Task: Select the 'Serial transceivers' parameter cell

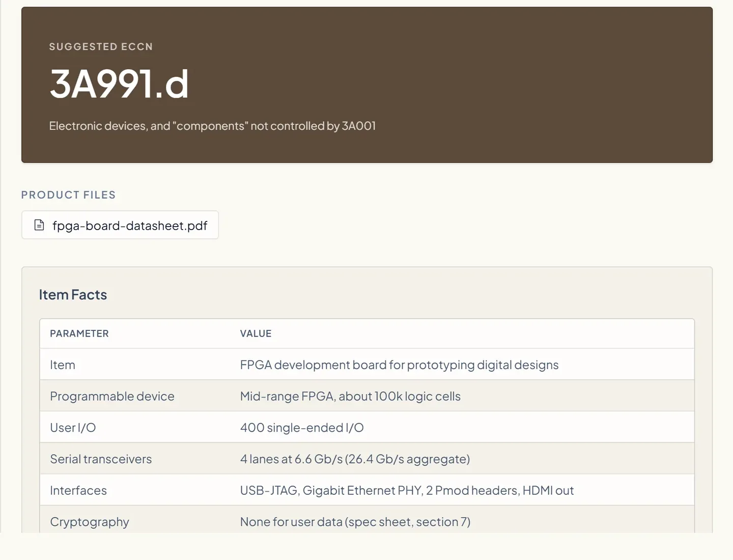Action: (x=101, y=459)
